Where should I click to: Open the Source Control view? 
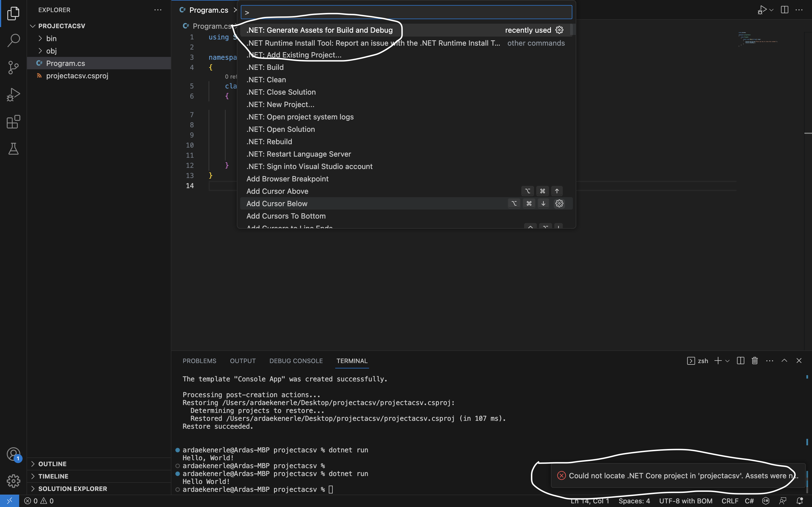point(13,67)
